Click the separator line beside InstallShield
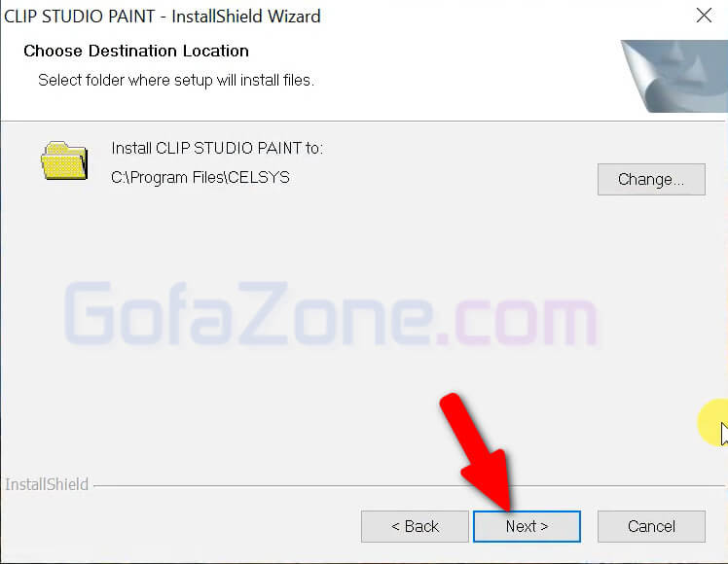The height and width of the screenshot is (564, 728). [409, 486]
